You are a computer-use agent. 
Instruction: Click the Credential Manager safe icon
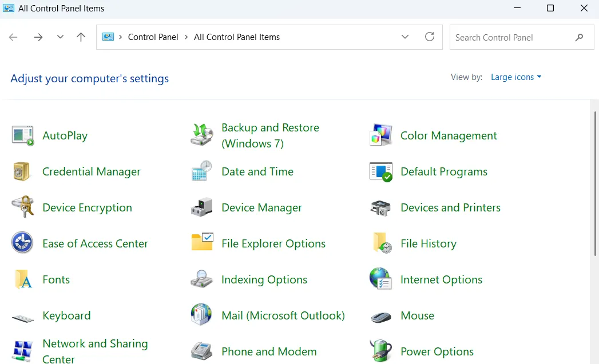pyautogui.click(x=22, y=171)
